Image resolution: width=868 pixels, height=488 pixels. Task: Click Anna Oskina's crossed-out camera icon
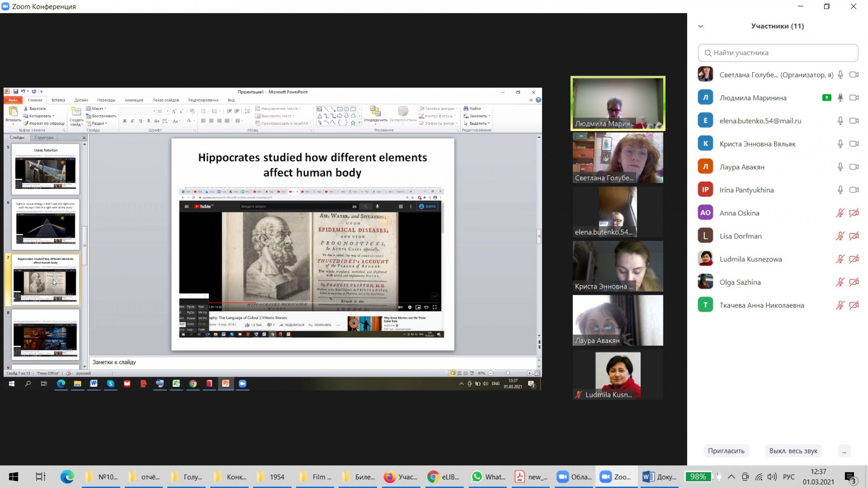(x=854, y=213)
